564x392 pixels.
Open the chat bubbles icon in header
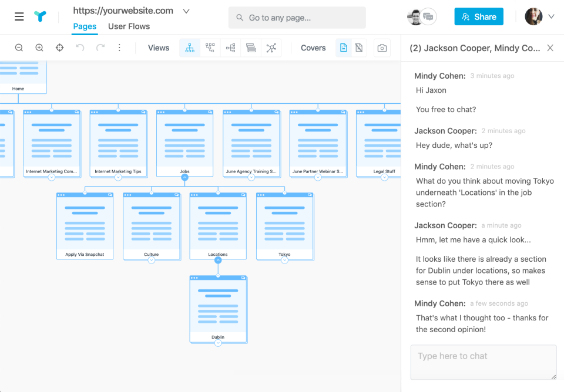coord(428,16)
